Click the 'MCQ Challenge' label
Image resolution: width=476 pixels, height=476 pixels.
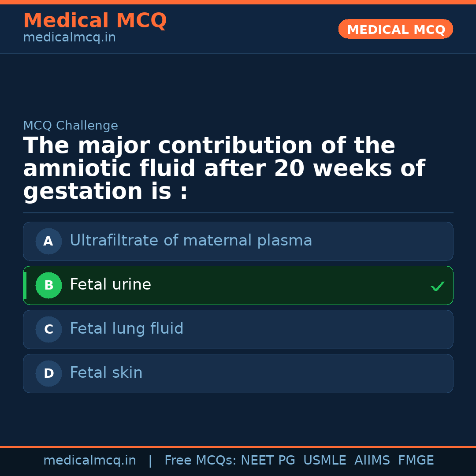click(x=71, y=126)
